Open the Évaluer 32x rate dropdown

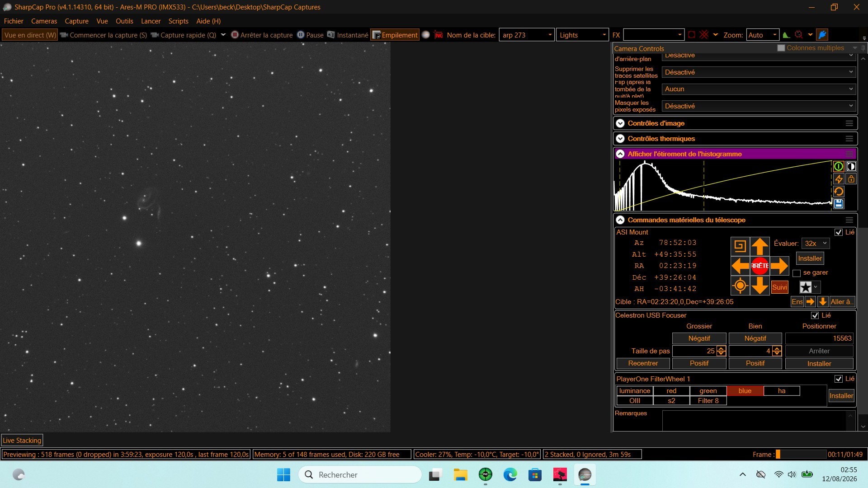(x=815, y=244)
